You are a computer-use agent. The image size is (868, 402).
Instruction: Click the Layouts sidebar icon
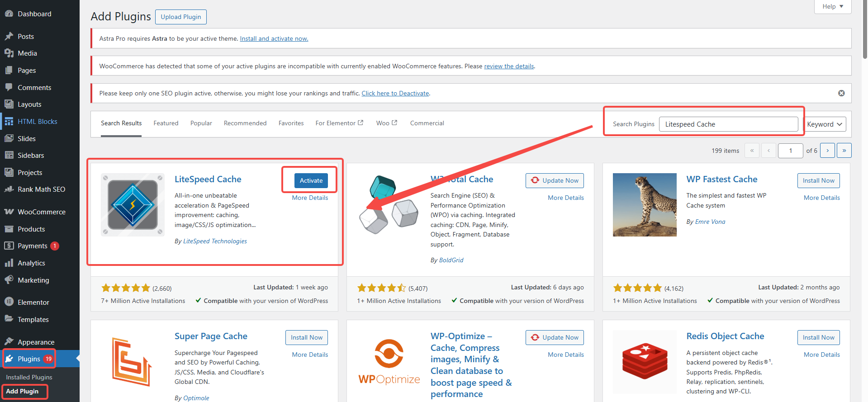coord(9,104)
